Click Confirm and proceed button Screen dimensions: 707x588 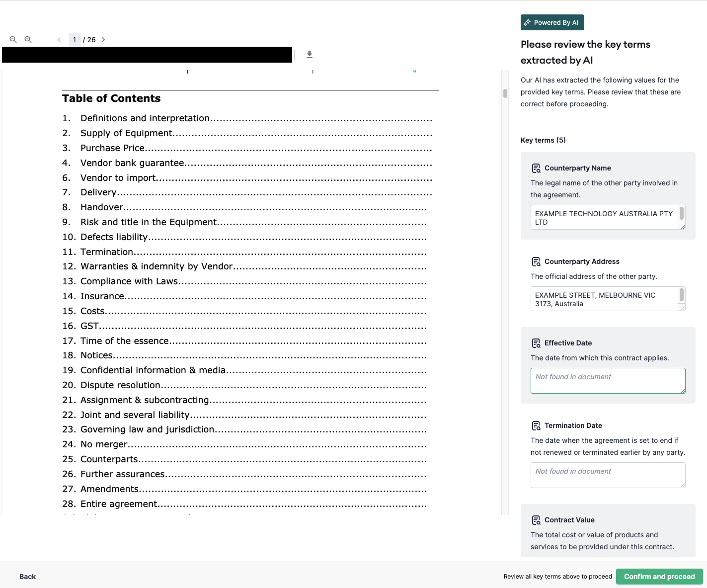coord(659,577)
